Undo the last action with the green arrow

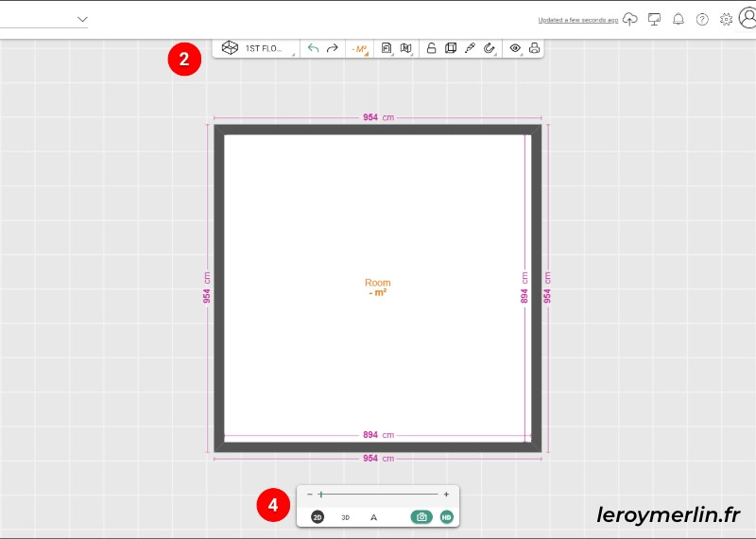click(x=314, y=48)
